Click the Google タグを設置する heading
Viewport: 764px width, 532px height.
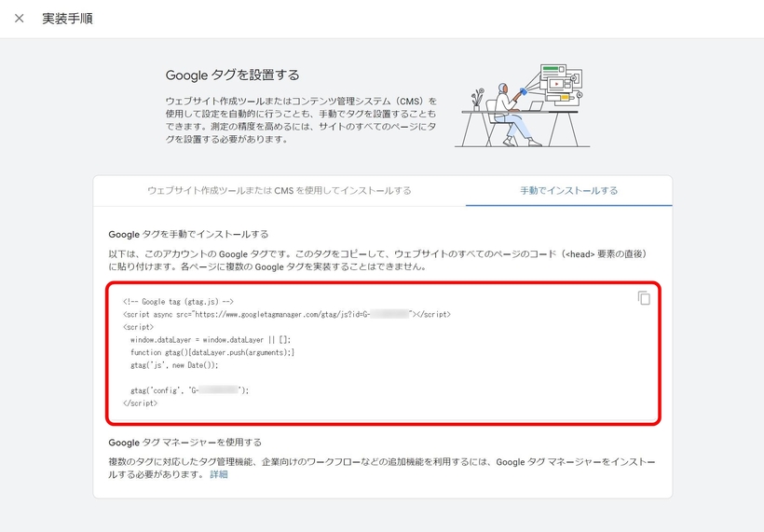232,75
